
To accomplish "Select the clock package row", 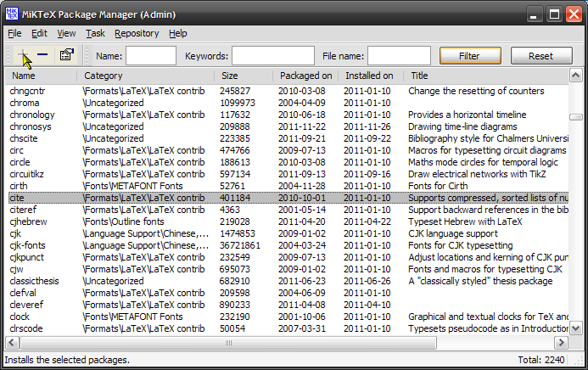I will point(287,317).
